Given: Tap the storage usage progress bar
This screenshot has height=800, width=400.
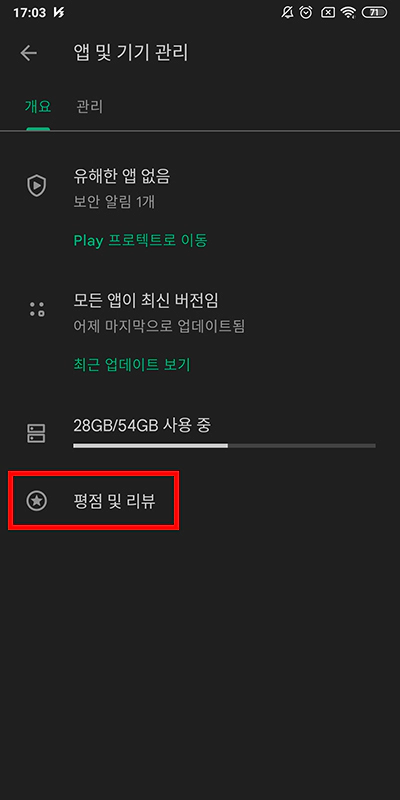Looking at the screenshot, I should click(x=224, y=445).
